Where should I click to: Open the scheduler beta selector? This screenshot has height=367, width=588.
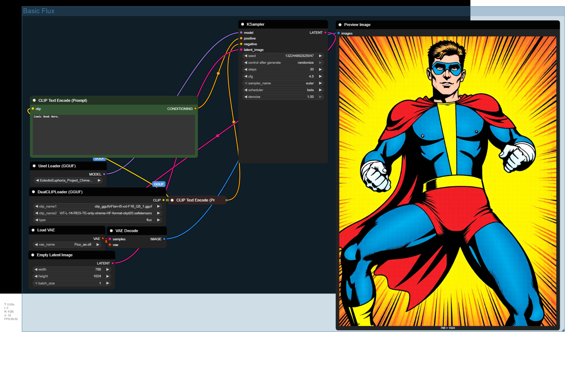[x=283, y=90]
